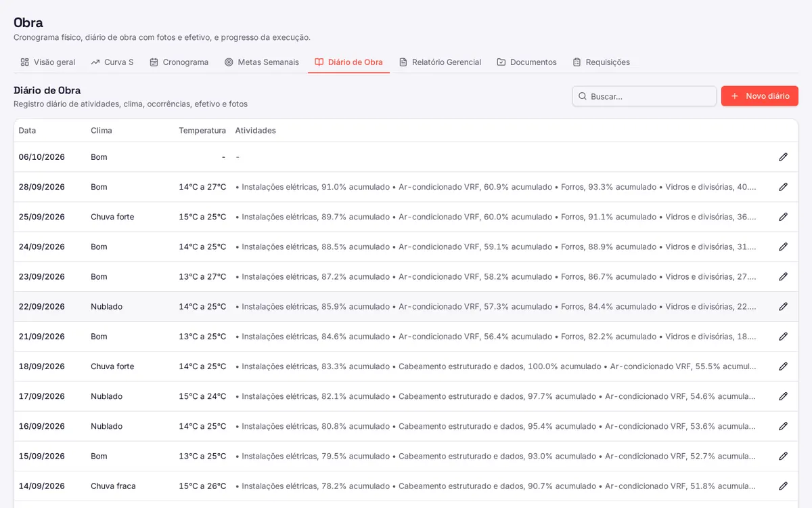Image resolution: width=812 pixels, height=508 pixels.
Task: Click the Data column header
Action: point(27,130)
